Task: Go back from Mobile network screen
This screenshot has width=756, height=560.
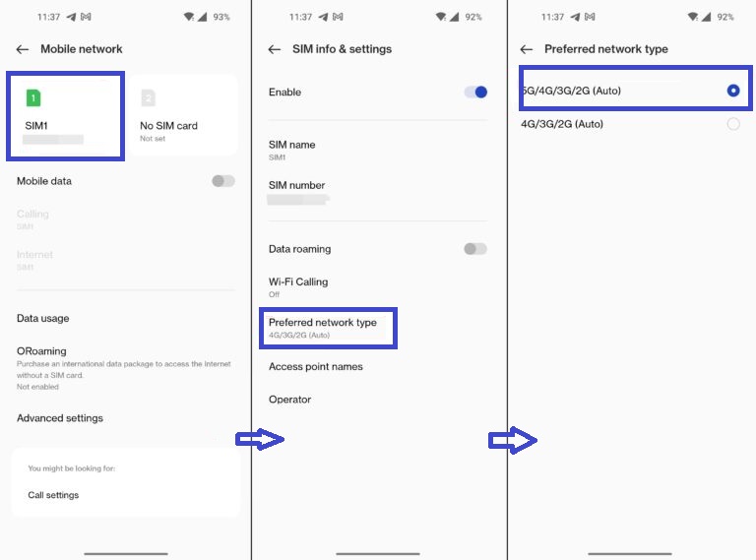Action: click(23, 49)
